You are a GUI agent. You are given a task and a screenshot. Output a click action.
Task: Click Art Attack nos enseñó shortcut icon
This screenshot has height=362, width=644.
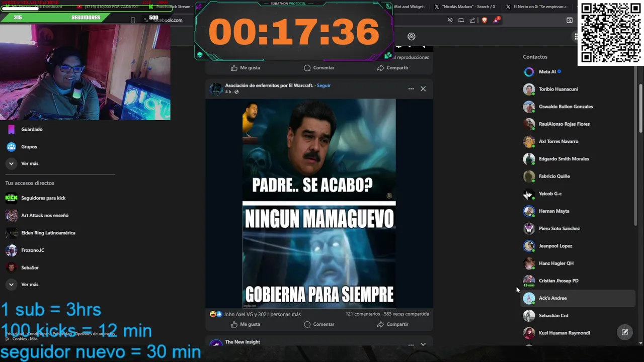point(12,215)
